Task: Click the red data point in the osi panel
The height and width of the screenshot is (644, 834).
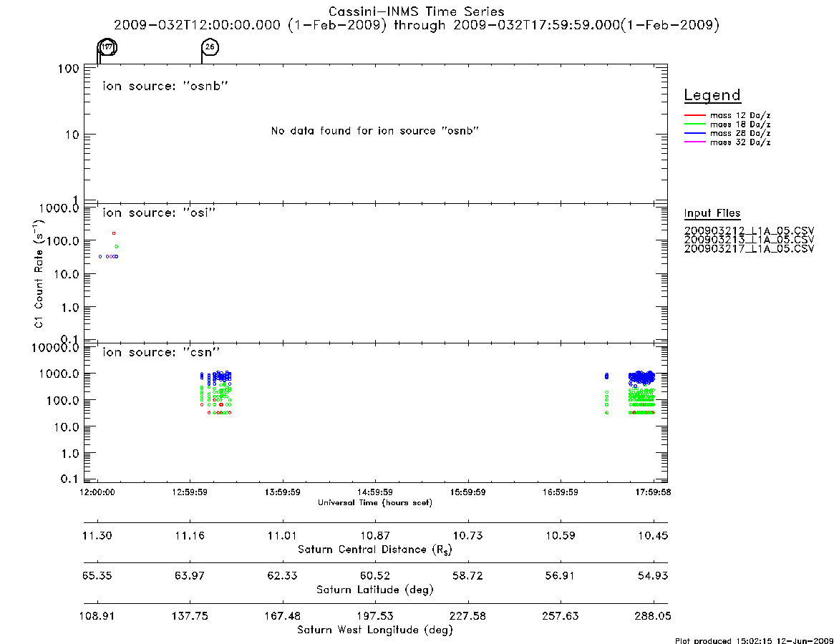Action: [114, 233]
